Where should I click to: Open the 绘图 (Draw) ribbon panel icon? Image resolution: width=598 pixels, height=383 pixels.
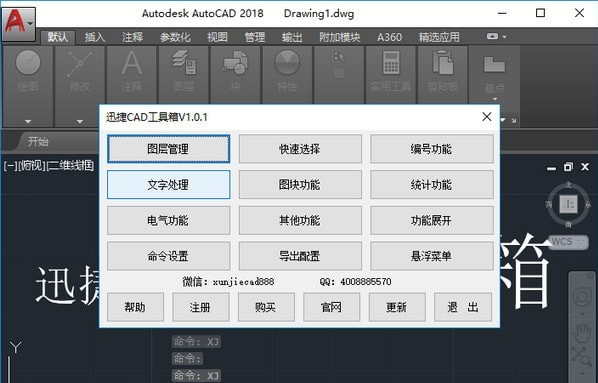tap(28, 63)
